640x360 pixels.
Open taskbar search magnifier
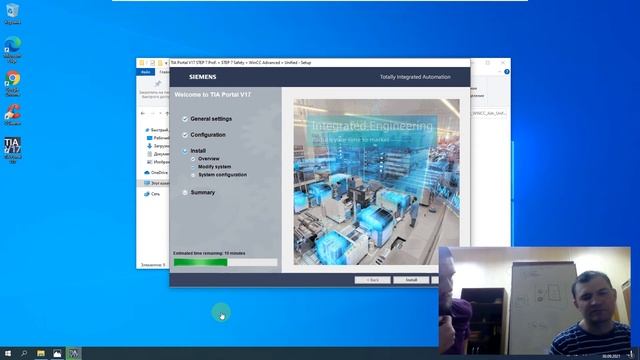coord(24,353)
